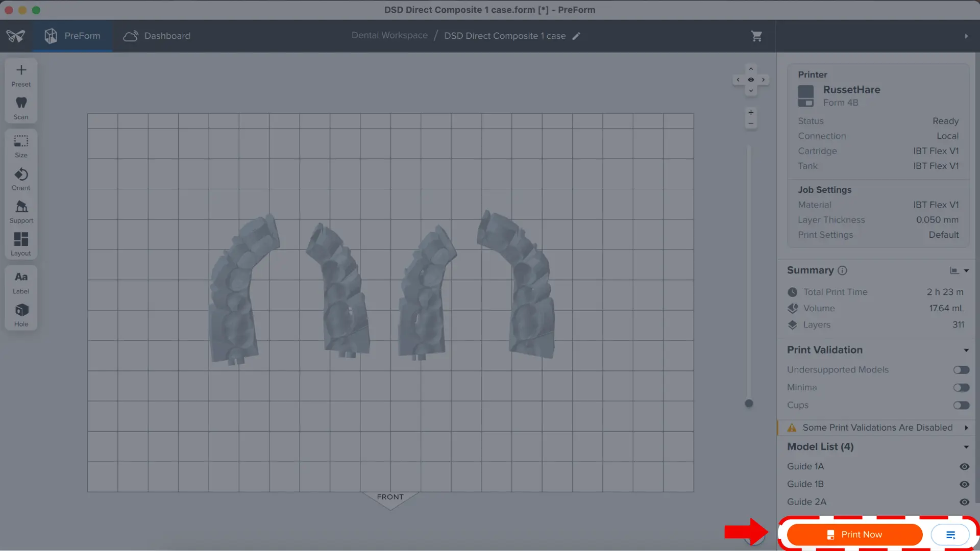Enable Undersupported Models validation
This screenshot has height=551, width=980.
(961, 369)
